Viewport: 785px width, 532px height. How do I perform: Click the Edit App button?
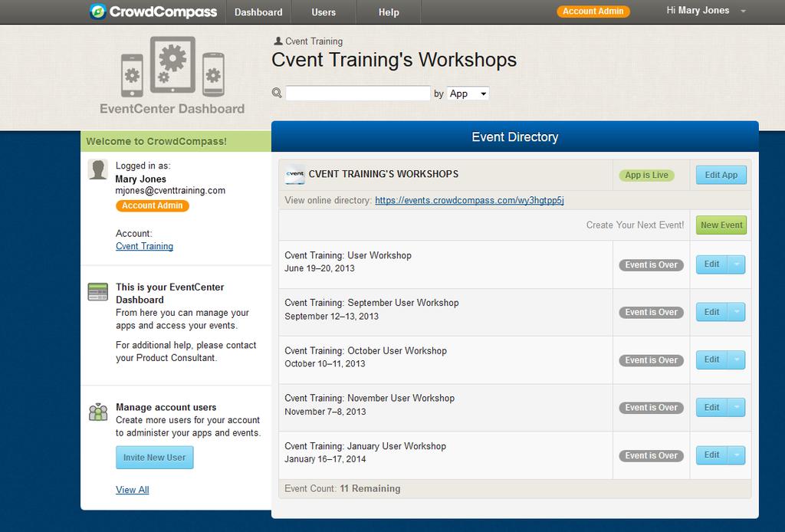(721, 176)
